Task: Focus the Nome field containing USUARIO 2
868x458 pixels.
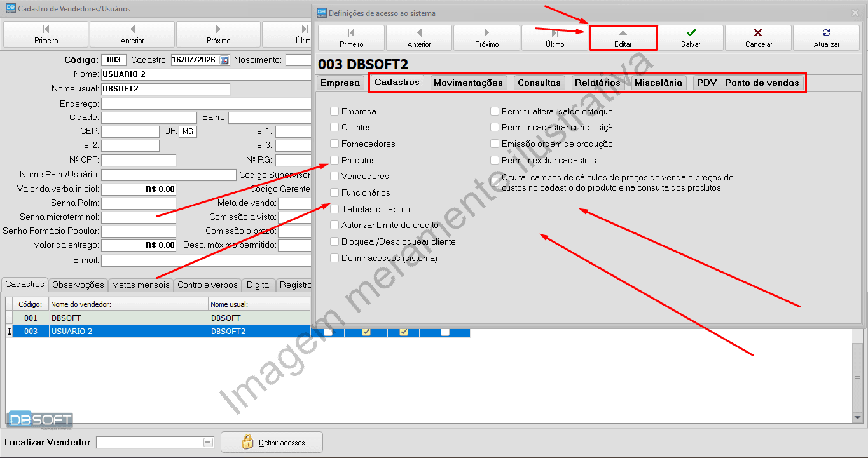Action: (205, 75)
